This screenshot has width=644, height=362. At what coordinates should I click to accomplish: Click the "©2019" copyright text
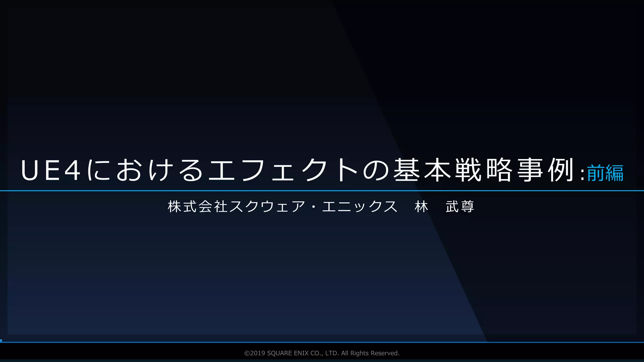255,353
